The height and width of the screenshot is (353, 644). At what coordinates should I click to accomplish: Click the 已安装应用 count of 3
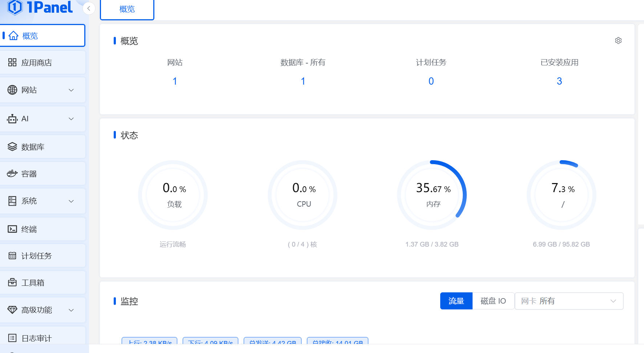coord(559,81)
